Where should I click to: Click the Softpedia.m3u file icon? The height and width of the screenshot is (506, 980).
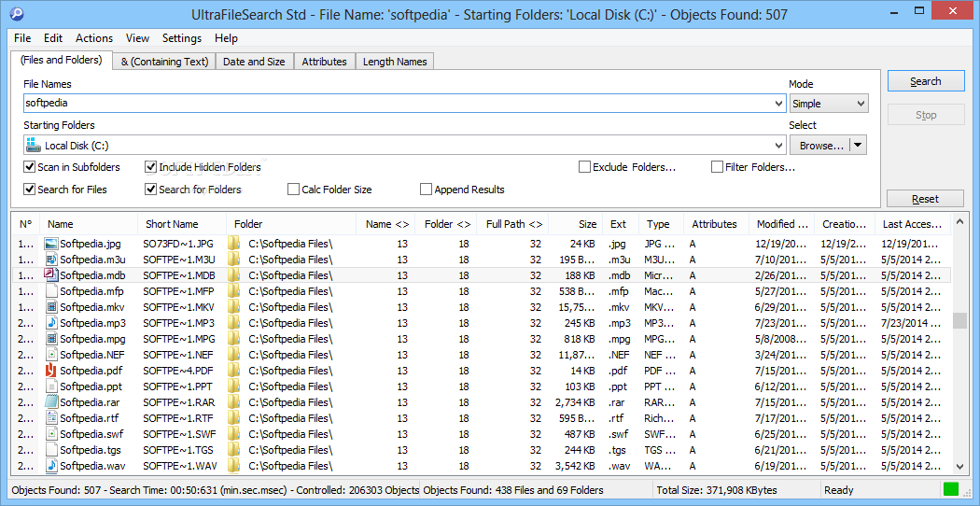coord(51,259)
